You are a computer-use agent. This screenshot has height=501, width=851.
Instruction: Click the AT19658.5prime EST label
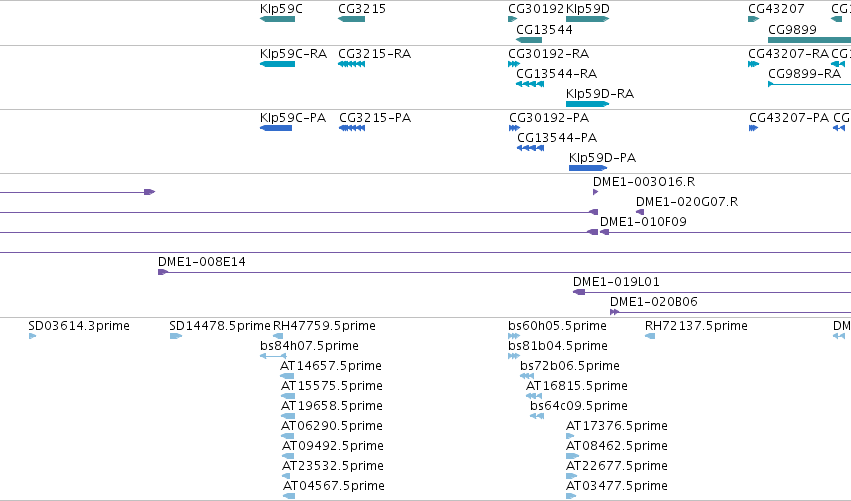pyautogui.click(x=332, y=406)
